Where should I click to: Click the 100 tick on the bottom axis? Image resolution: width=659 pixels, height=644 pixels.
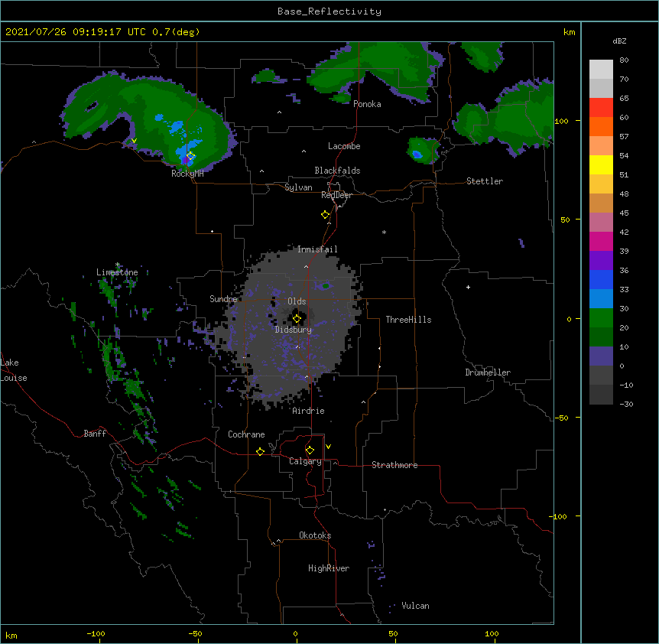[492, 633]
